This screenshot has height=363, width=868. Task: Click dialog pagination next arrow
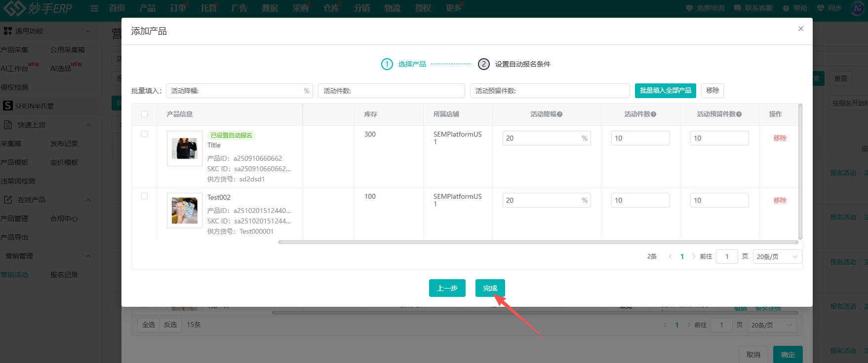coord(694,256)
